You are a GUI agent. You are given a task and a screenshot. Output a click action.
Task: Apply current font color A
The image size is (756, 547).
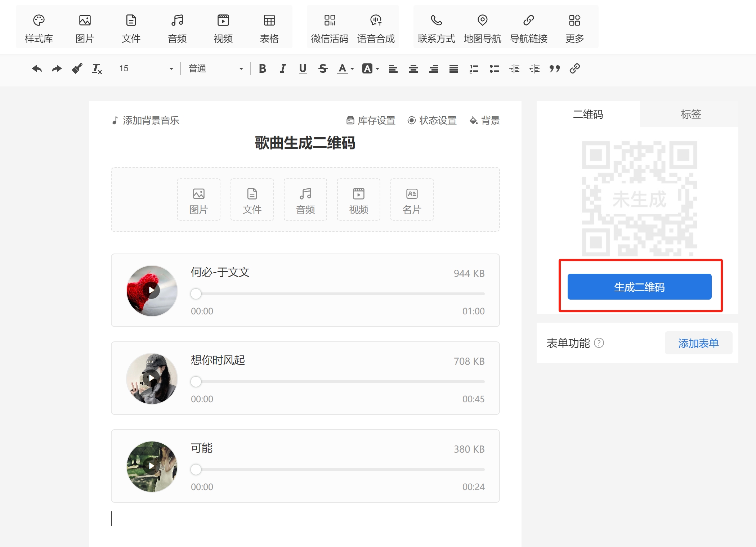(343, 68)
